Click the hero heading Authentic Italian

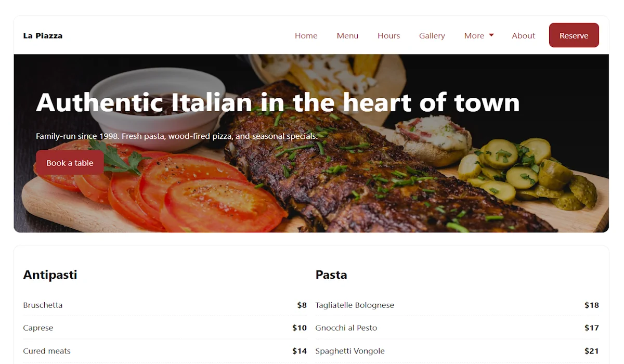click(278, 102)
